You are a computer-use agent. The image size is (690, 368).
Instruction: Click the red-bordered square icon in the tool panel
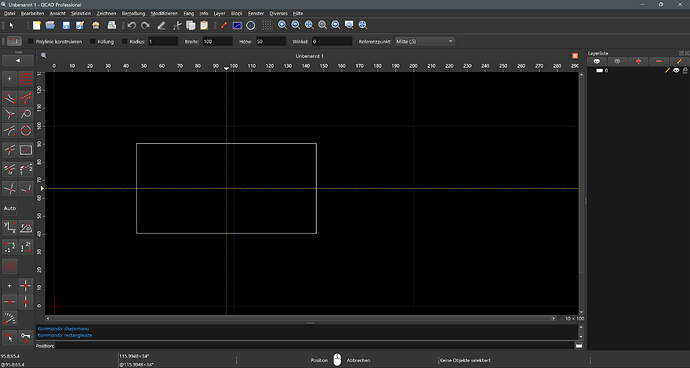click(x=10, y=266)
